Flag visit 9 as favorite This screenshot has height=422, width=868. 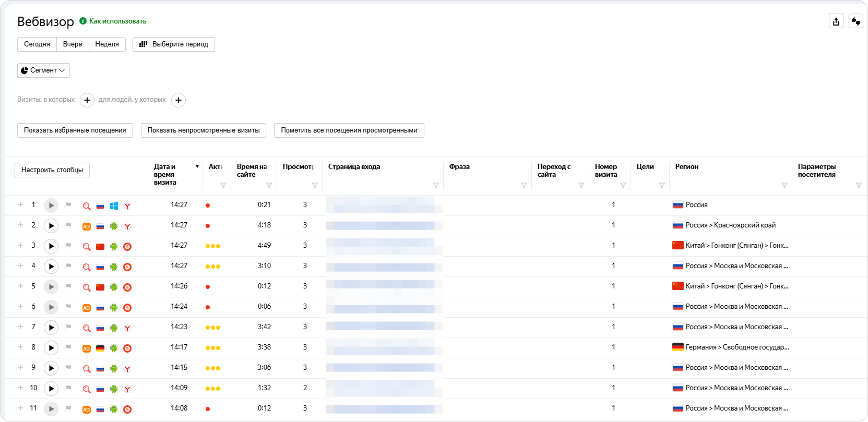68,368
